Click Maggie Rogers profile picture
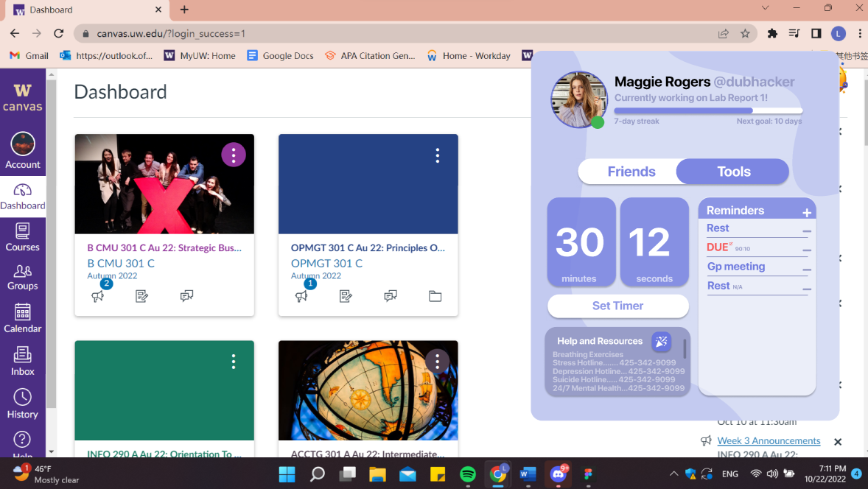This screenshot has height=489, width=868. [578, 100]
